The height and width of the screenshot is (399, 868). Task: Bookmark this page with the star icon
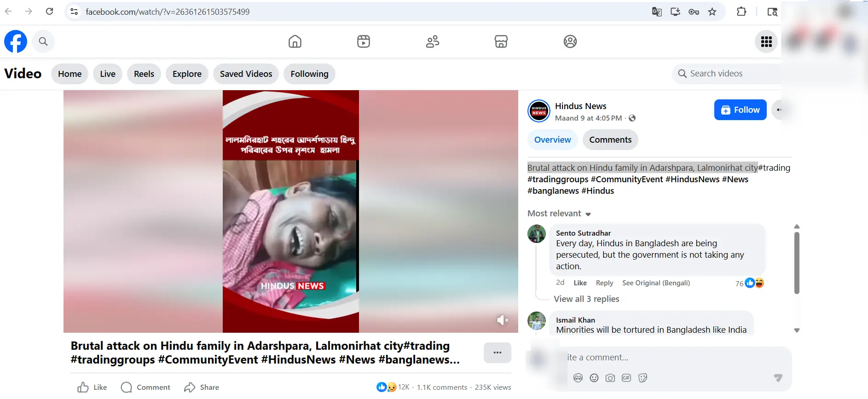click(x=712, y=12)
